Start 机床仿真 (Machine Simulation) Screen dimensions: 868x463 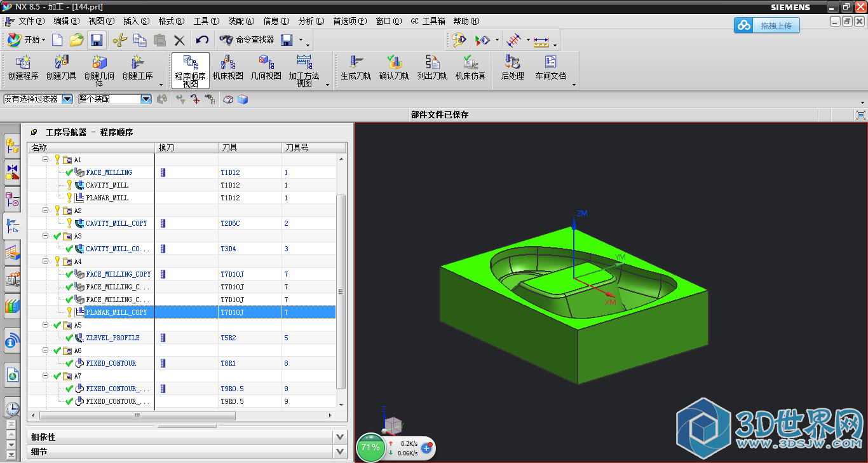click(x=470, y=68)
